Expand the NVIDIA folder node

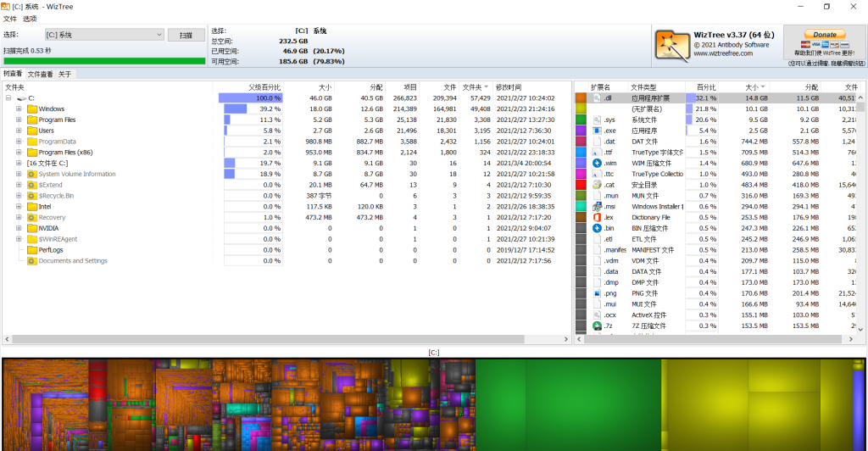(x=19, y=228)
